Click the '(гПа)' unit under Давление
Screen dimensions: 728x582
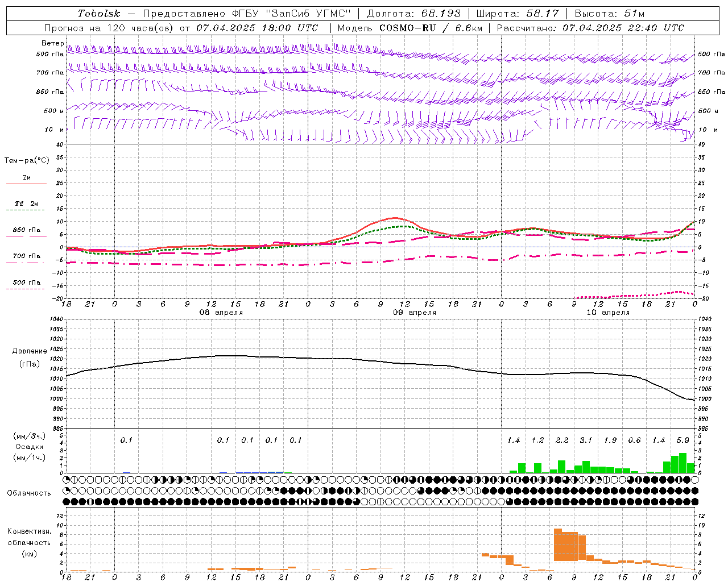[x=30, y=364]
